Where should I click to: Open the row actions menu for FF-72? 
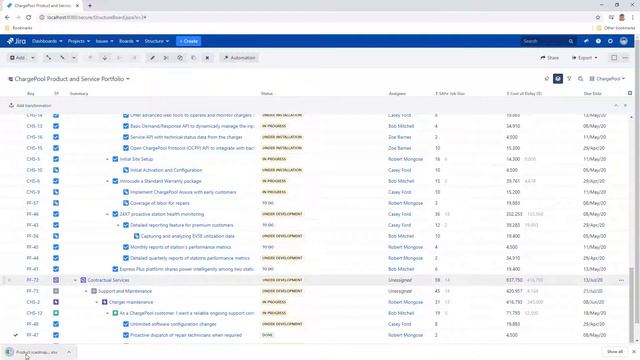pos(621,280)
